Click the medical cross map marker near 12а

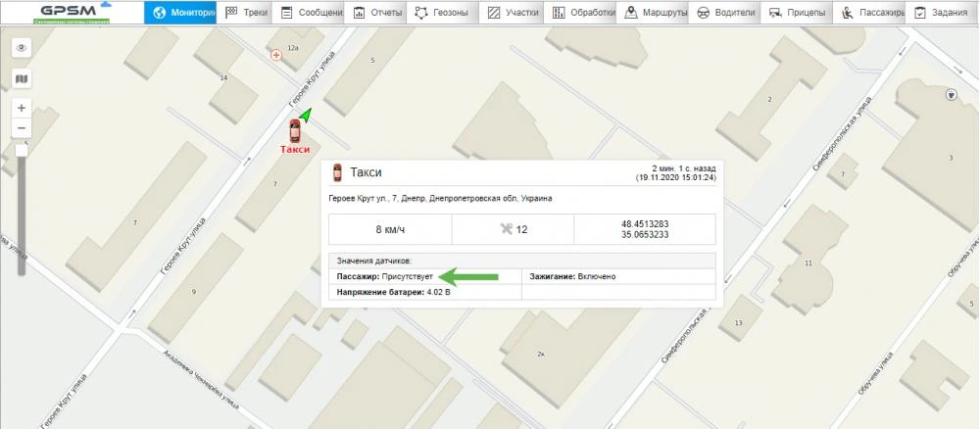click(275, 55)
